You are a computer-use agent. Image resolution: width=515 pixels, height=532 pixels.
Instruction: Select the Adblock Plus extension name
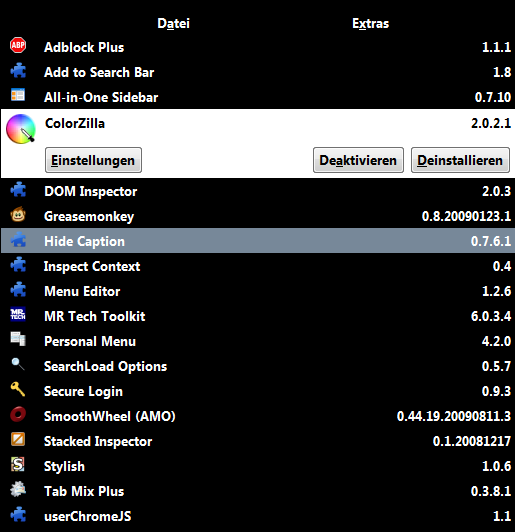point(84,47)
